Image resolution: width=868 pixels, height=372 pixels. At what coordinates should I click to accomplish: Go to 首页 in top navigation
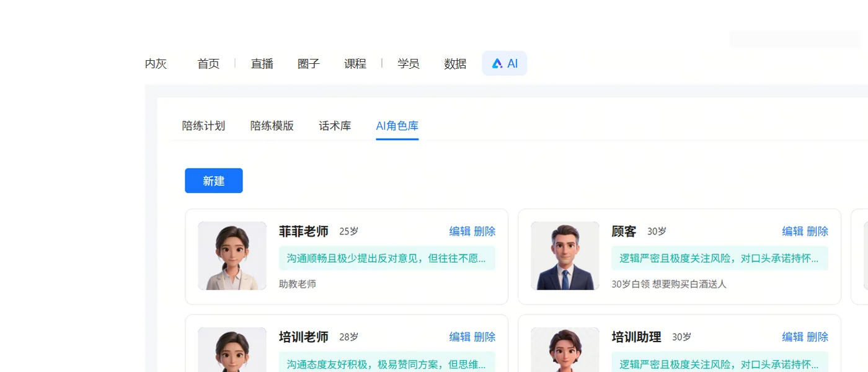(x=208, y=63)
